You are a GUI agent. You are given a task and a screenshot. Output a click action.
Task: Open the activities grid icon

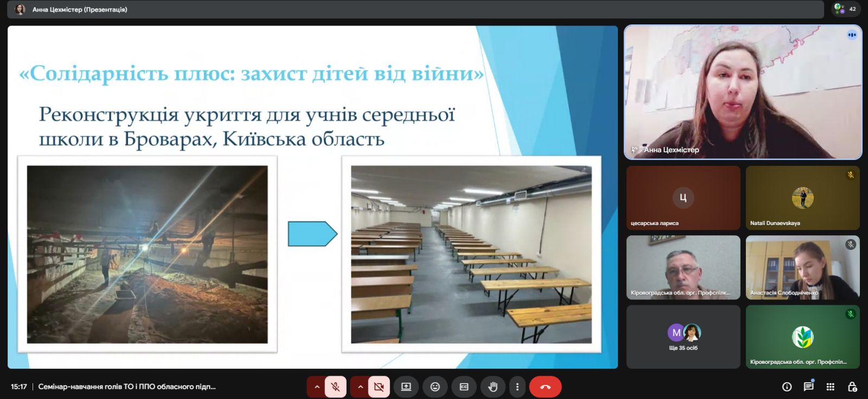[x=830, y=387]
